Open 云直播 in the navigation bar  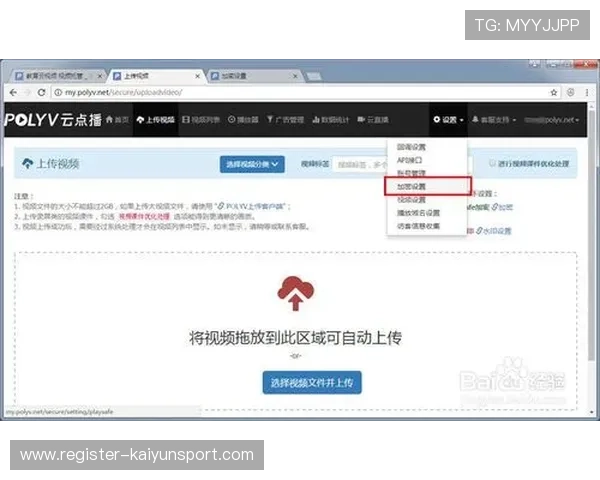(373, 120)
